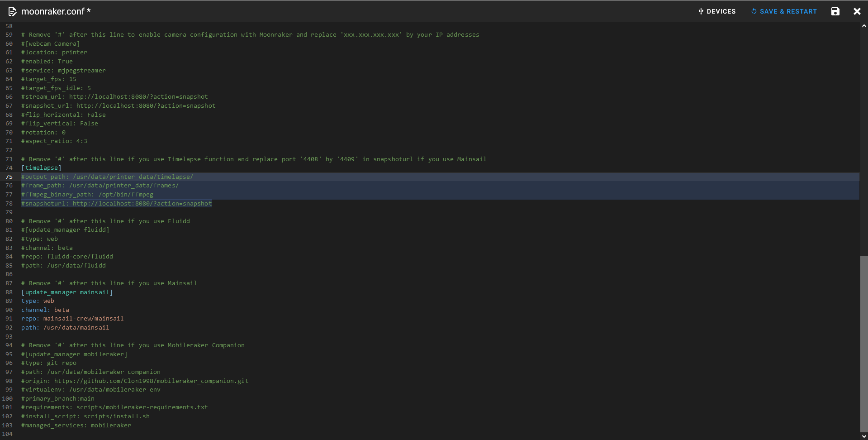Click line number 104 in the gutter
Viewport: 868px width, 440px height.
click(7, 434)
